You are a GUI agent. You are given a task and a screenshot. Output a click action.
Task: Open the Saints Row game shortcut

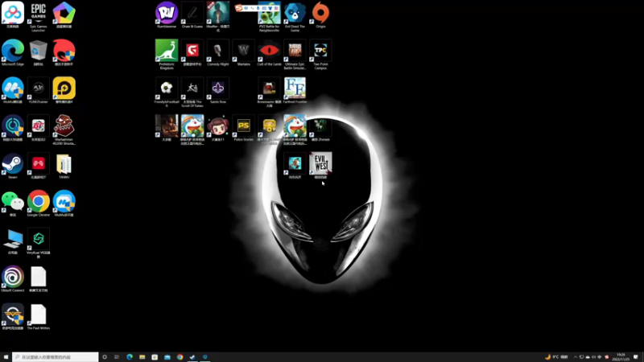pos(217,88)
